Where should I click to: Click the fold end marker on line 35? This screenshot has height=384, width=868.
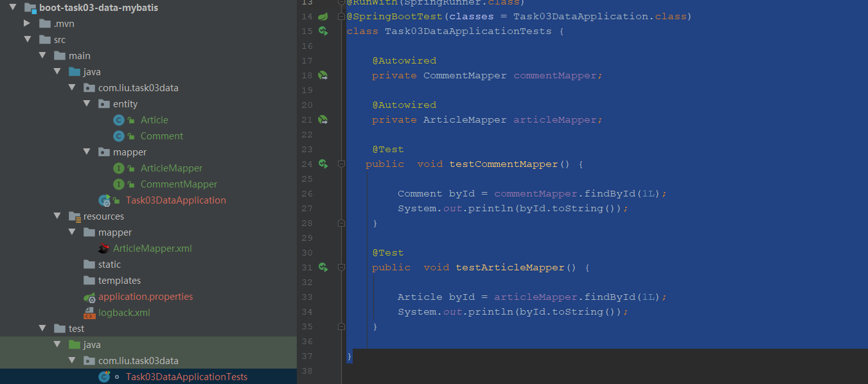[341, 327]
